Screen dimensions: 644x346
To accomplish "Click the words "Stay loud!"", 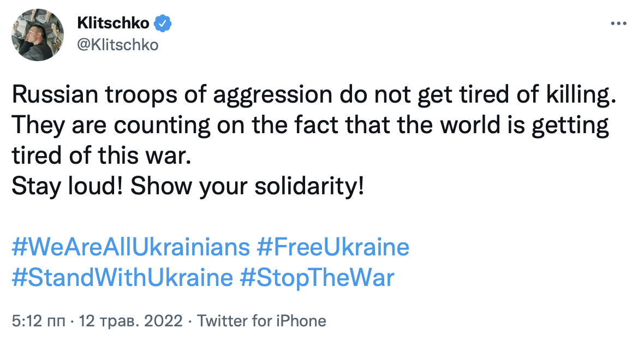I will (65, 187).
